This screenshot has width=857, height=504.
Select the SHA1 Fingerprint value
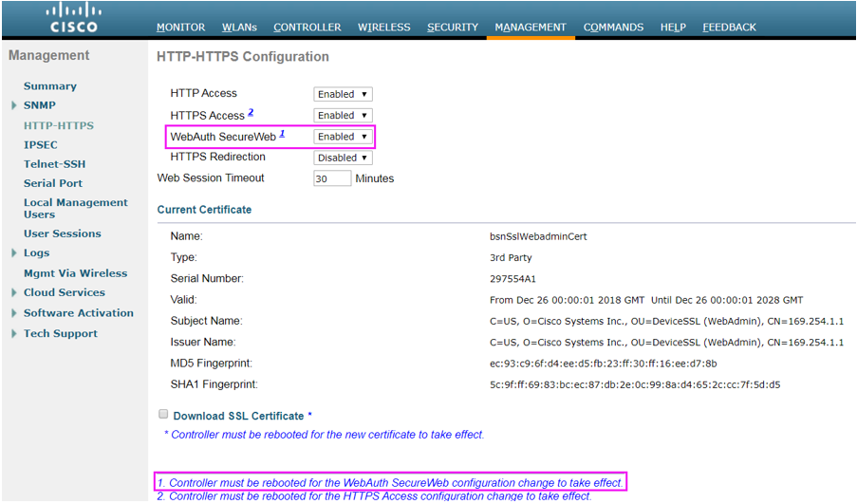tap(635, 384)
